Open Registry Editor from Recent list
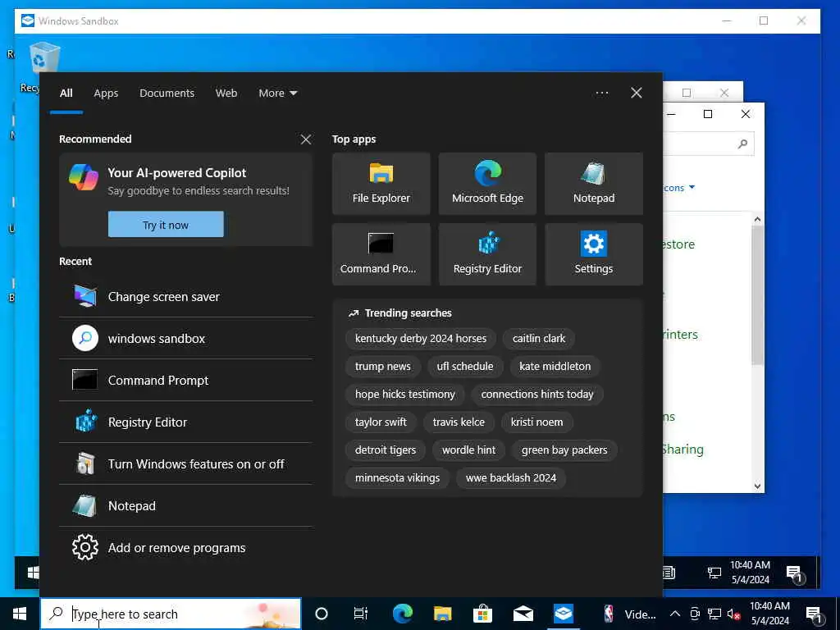The width and height of the screenshot is (840, 630). 186,422
